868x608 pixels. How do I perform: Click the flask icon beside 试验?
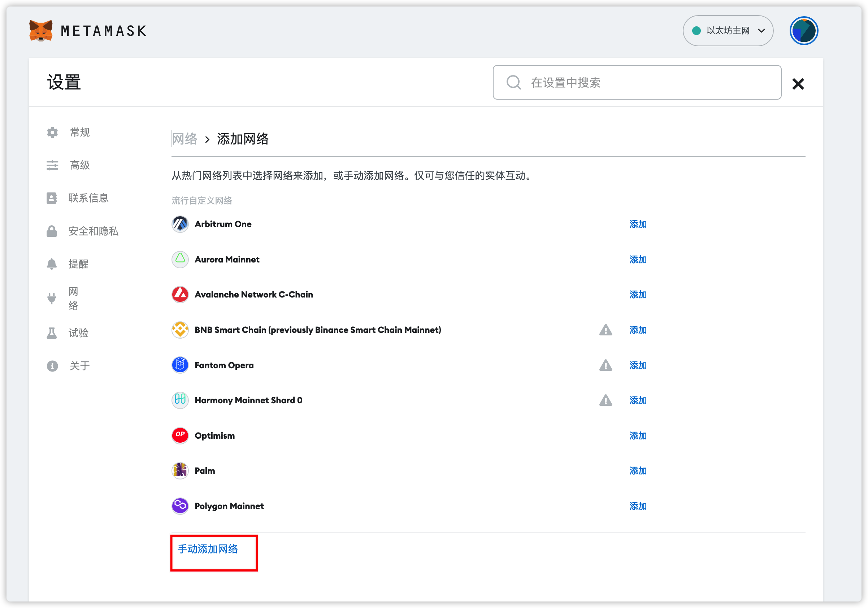(52, 333)
